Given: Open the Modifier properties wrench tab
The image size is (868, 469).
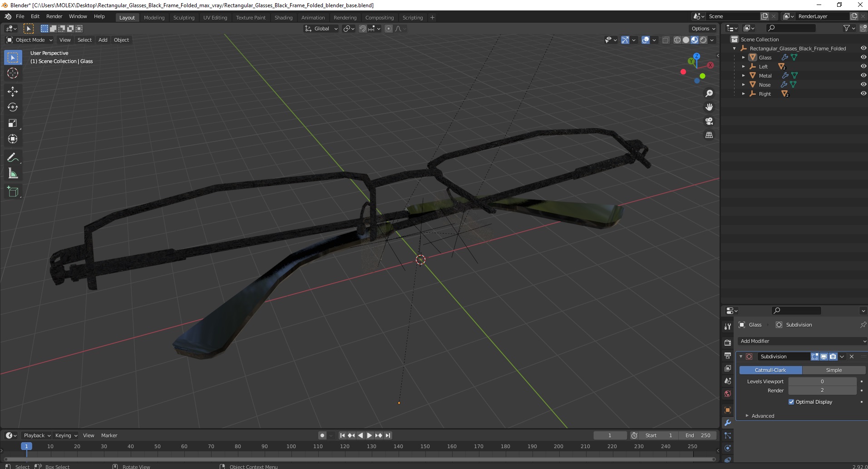Looking at the screenshot, I should point(728,423).
